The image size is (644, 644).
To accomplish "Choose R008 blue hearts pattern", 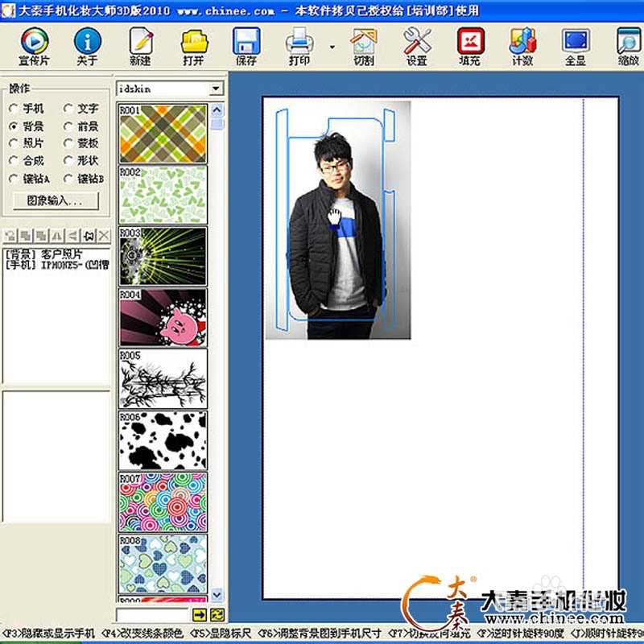I will click(163, 564).
